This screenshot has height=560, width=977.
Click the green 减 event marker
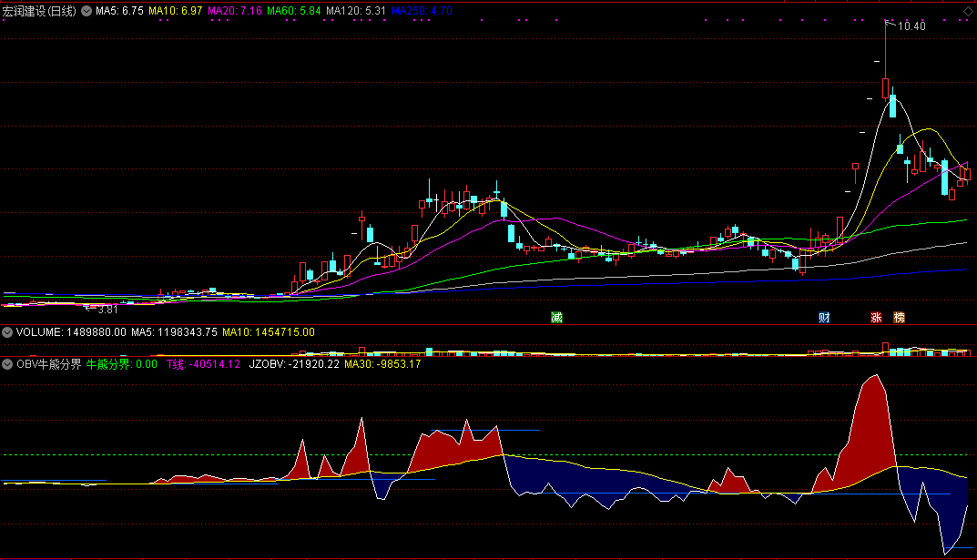[x=557, y=318]
